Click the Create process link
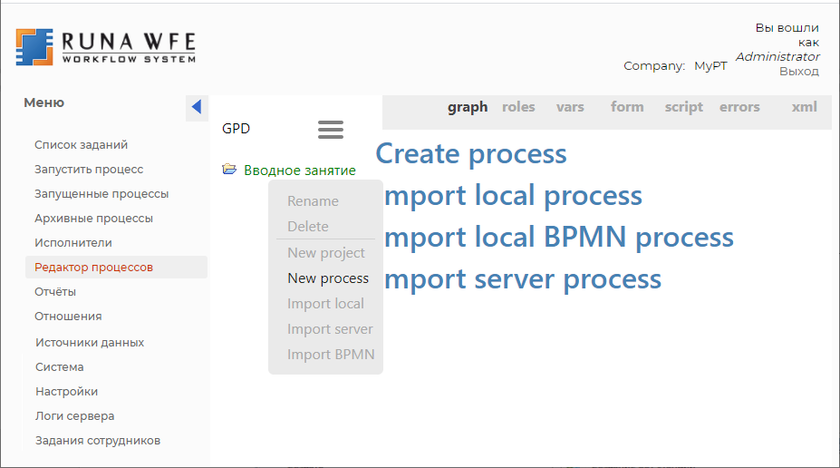The height and width of the screenshot is (468, 840). point(471,154)
